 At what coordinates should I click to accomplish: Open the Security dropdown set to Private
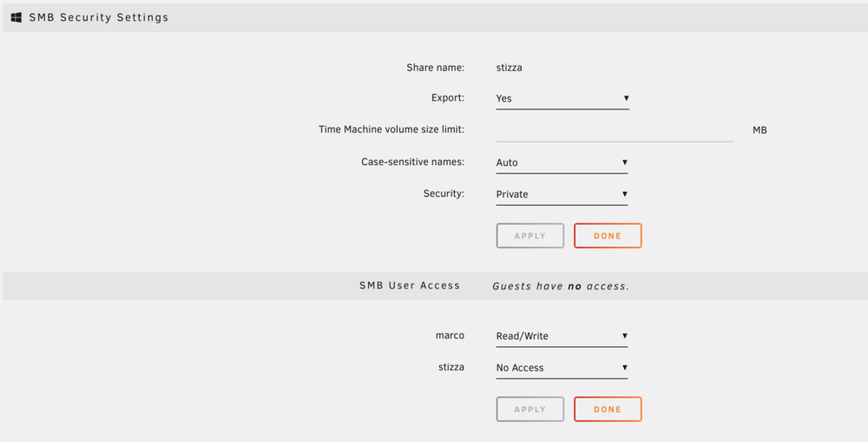pyautogui.click(x=562, y=195)
